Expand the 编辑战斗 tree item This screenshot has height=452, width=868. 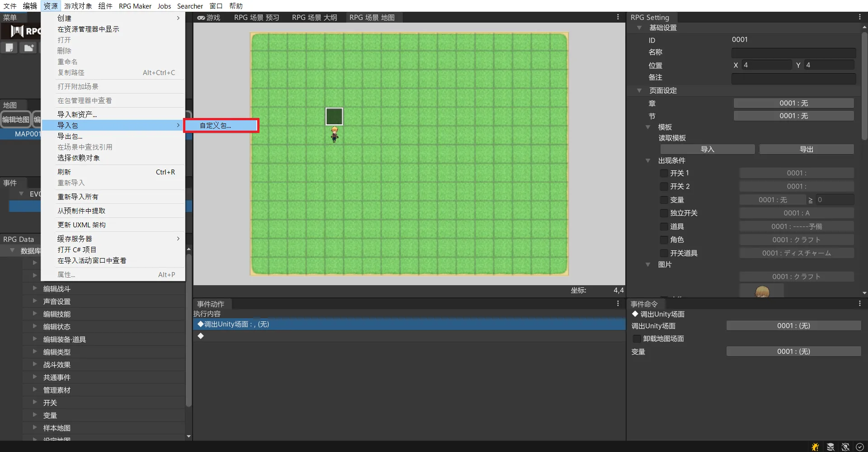[x=35, y=288]
